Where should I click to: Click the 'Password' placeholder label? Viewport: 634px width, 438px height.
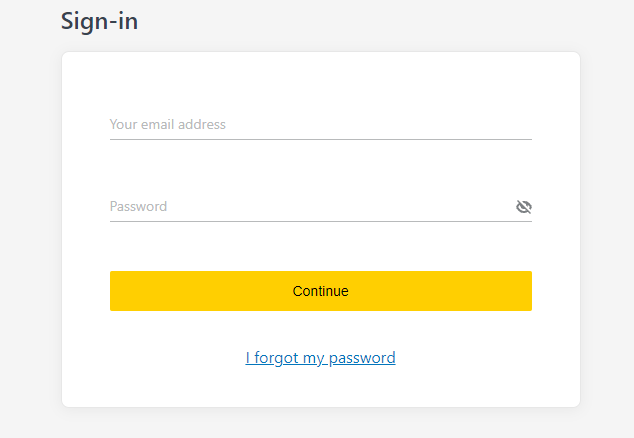tap(138, 207)
